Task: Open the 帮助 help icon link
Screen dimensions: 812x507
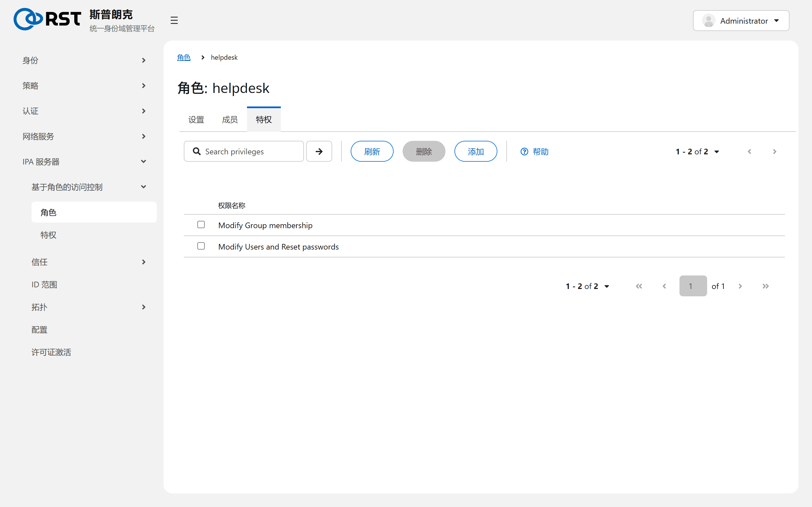Action: pos(534,152)
